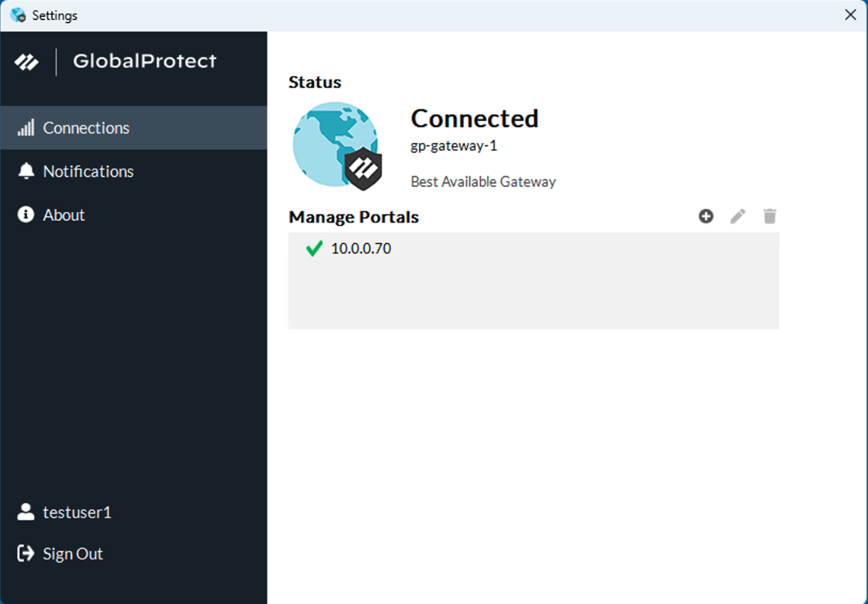The width and height of the screenshot is (868, 604).
Task: Click the testuser1 profile icon
Action: click(26, 512)
